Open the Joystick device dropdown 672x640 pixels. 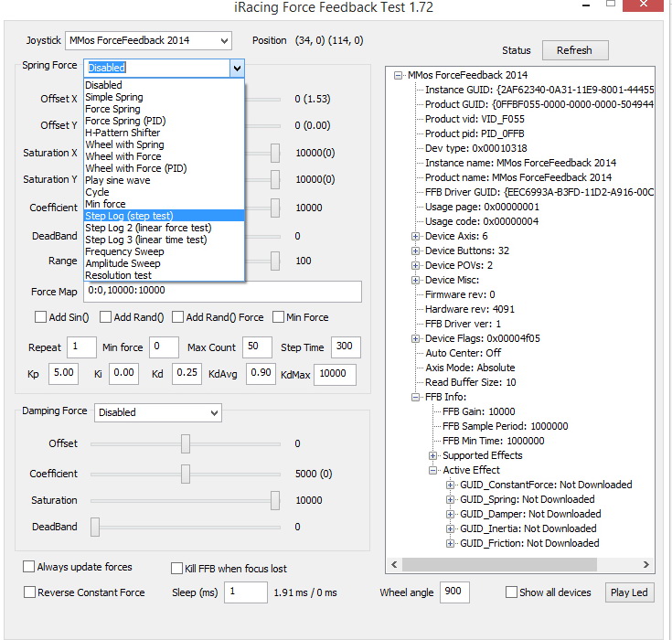(x=148, y=41)
